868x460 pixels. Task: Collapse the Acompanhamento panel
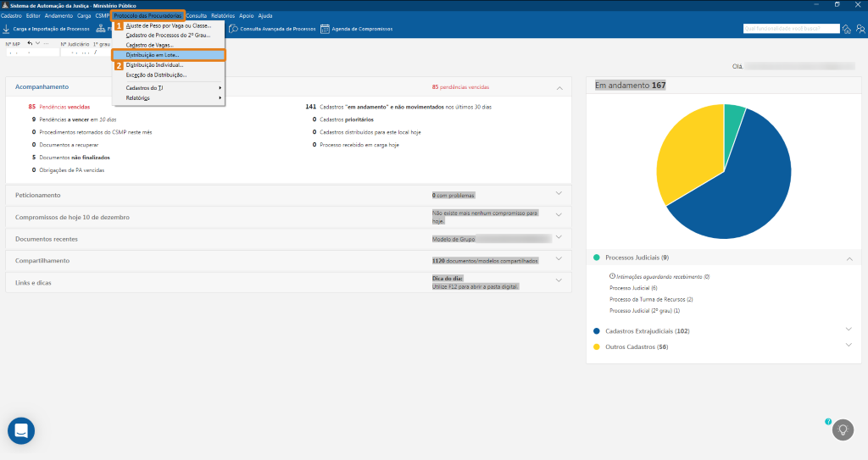559,87
